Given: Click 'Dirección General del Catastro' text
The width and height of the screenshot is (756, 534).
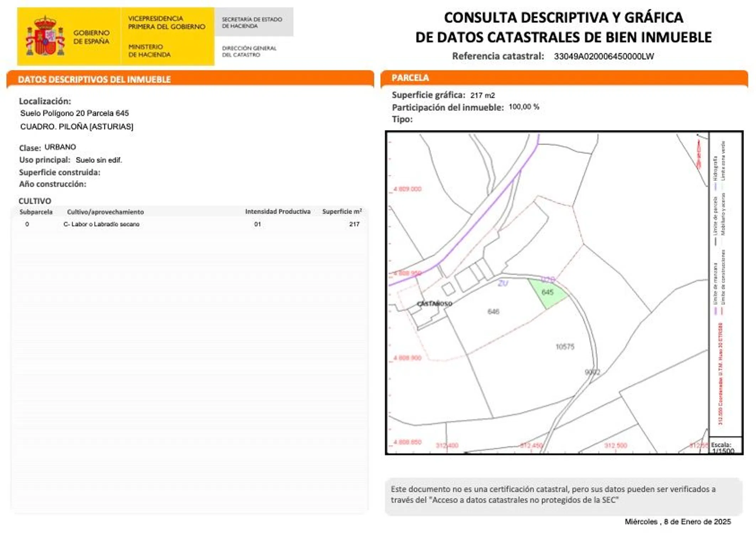Looking at the screenshot, I should 249,51.
